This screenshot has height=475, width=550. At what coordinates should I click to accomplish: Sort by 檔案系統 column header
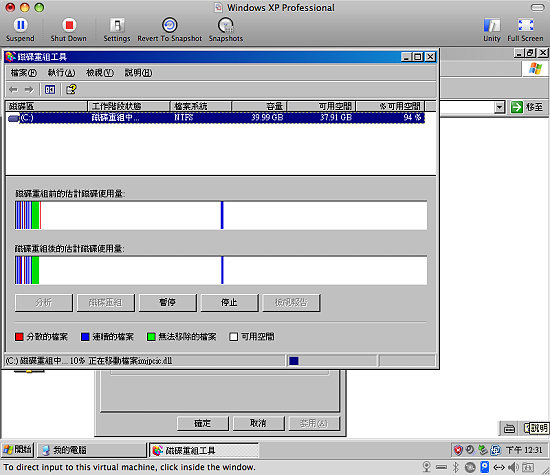coord(201,106)
